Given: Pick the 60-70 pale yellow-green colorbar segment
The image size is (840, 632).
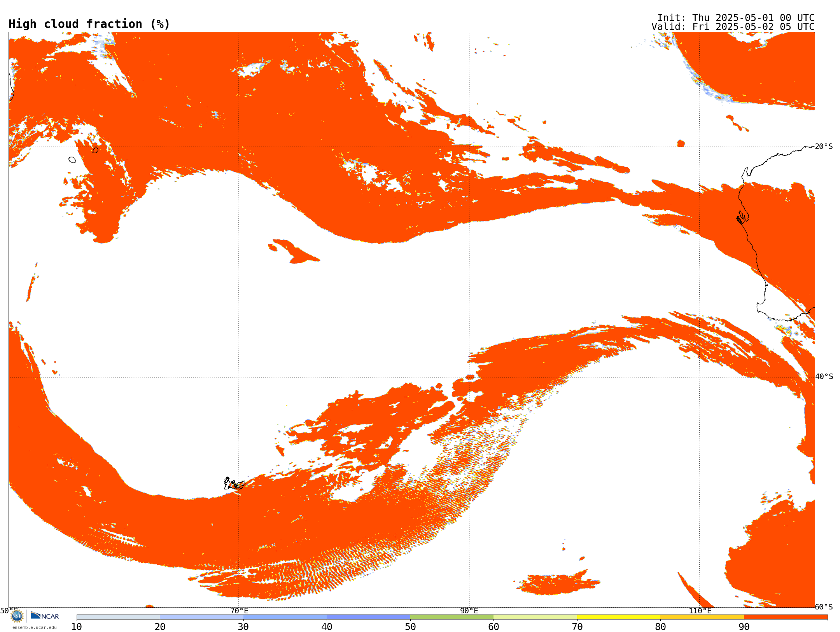Looking at the screenshot, I should point(535,617).
